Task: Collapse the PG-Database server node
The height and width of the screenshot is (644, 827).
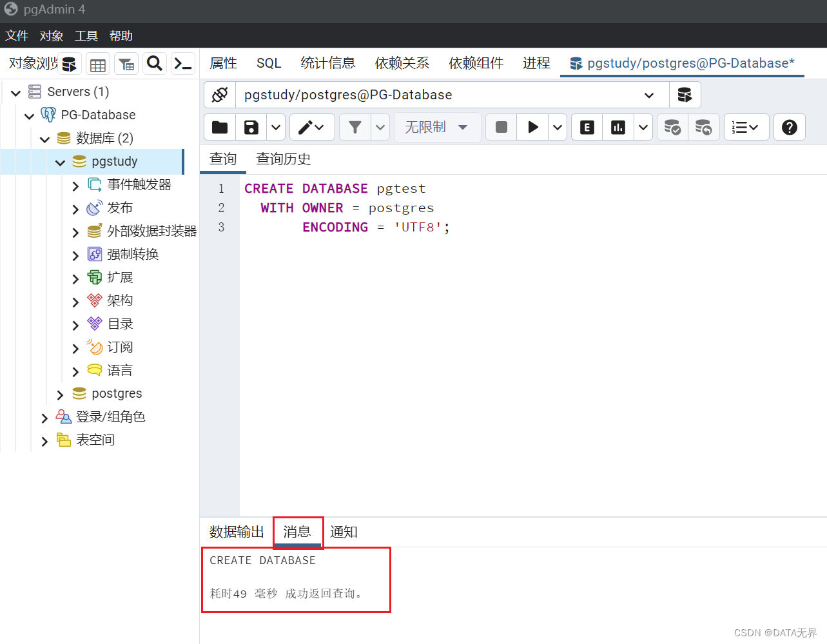Action: point(29,116)
